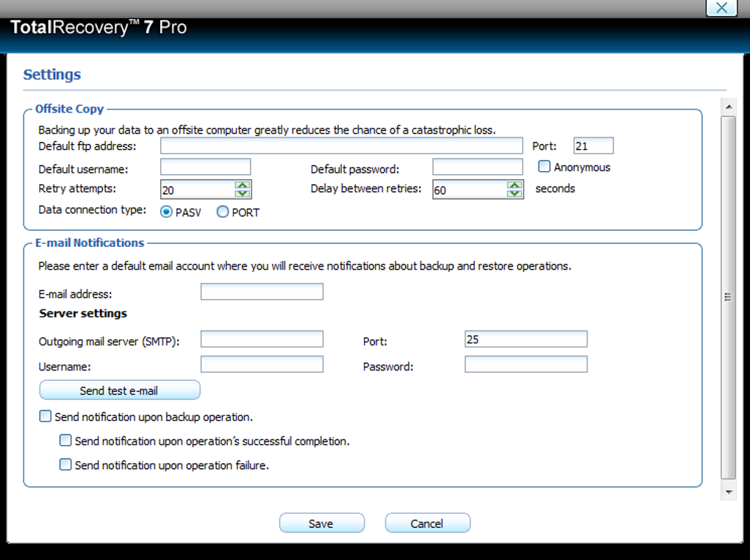Click the Delay between retries value field
750x560 pixels.
point(470,190)
